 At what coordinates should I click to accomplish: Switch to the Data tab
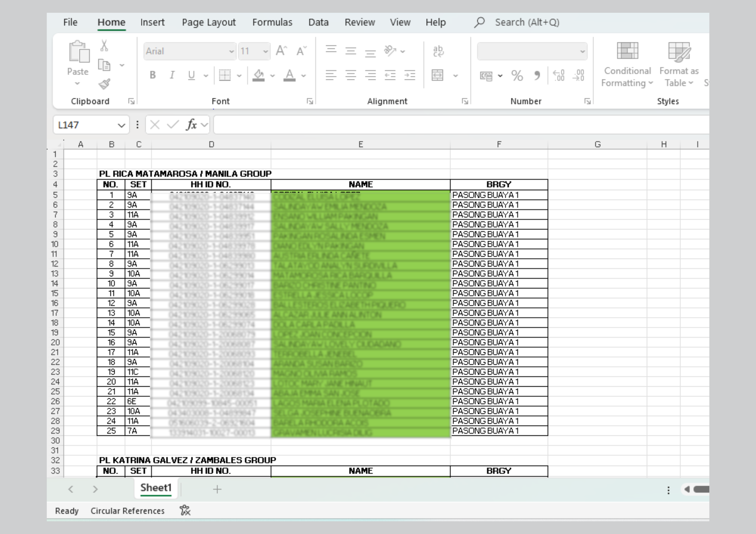coord(318,22)
